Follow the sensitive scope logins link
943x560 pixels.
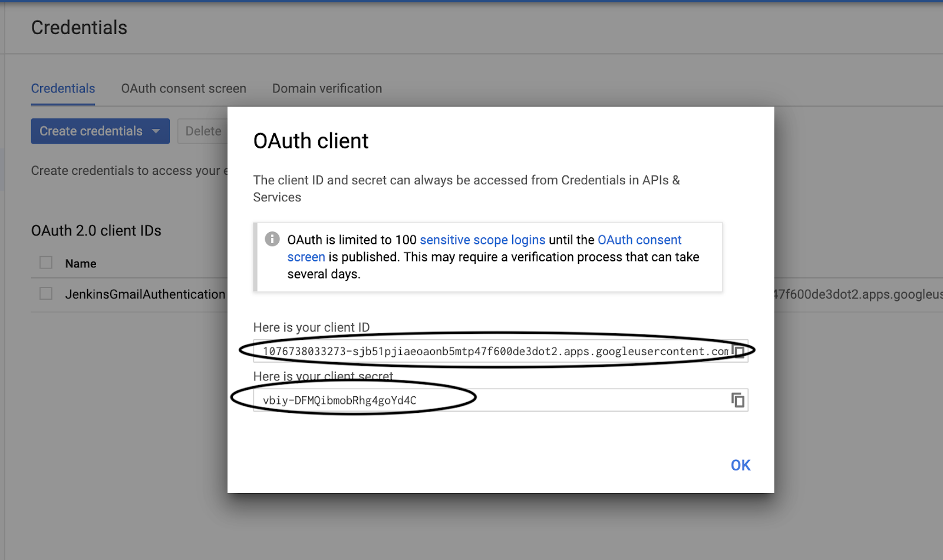482,240
